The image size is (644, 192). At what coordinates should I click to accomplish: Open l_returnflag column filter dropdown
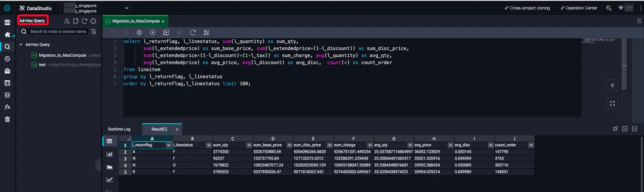(x=168, y=145)
